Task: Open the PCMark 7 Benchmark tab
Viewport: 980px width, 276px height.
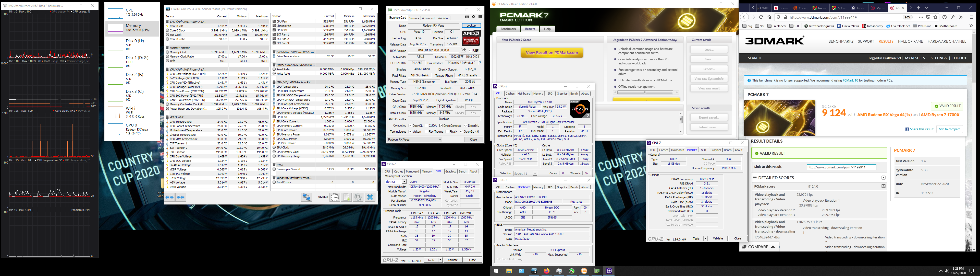Action: pyautogui.click(x=508, y=29)
